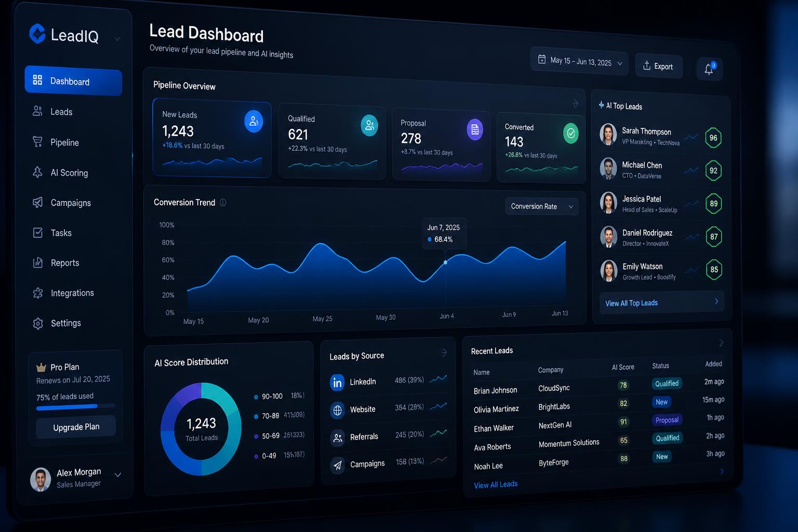This screenshot has width=798, height=532.
Task: Click Michael Chen's score badge 92
Action: point(713,170)
